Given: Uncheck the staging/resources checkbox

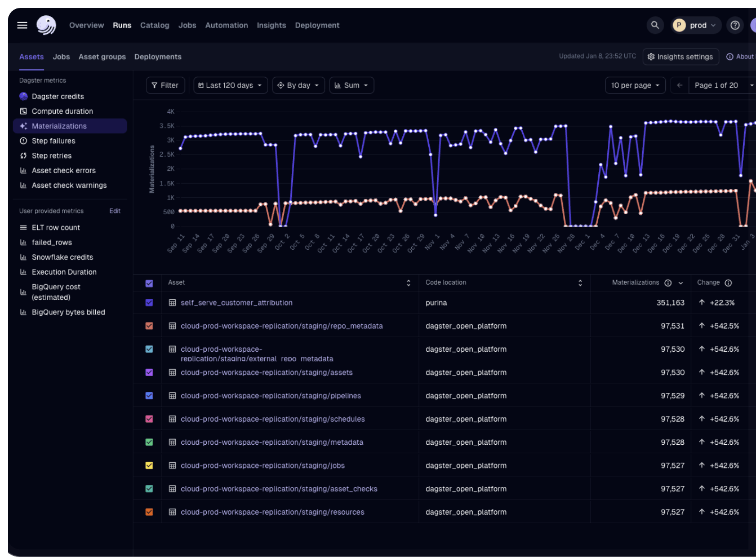Looking at the screenshot, I should (149, 512).
